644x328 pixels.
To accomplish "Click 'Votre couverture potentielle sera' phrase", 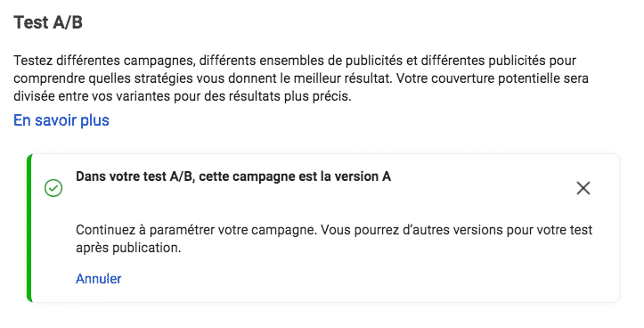I will click(493, 78).
